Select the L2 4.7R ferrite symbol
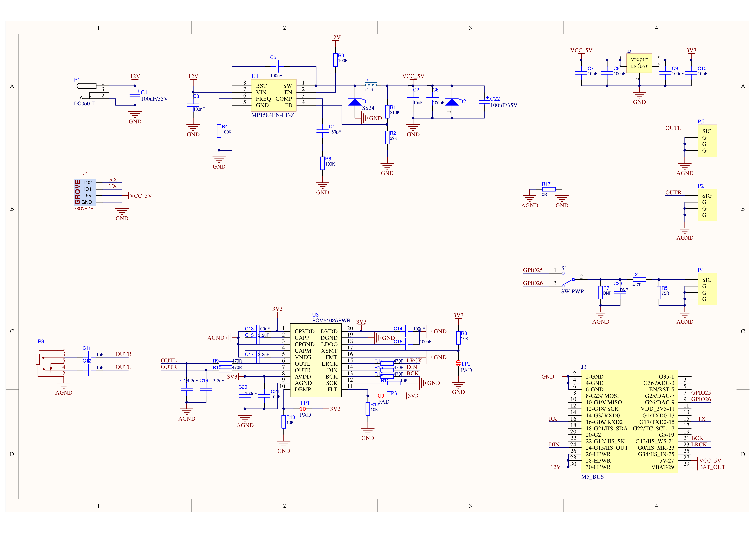This screenshot has height=534, width=756. pos(639,280)
